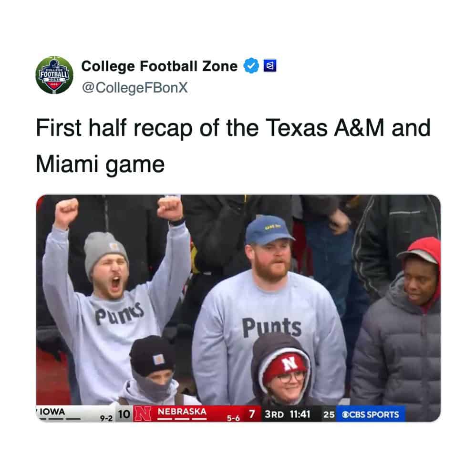Click Iowa's score of 10
Screen dimensions: 475x476
123,414
